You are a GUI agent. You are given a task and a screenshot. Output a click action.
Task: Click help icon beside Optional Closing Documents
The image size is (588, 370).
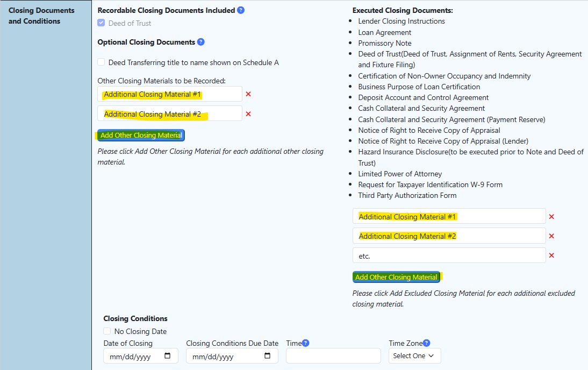pyautogui.click(x=201, y=42)
